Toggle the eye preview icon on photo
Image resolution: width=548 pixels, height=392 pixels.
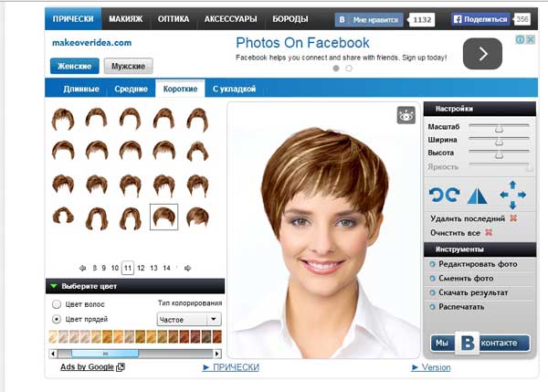coord(406,115)
